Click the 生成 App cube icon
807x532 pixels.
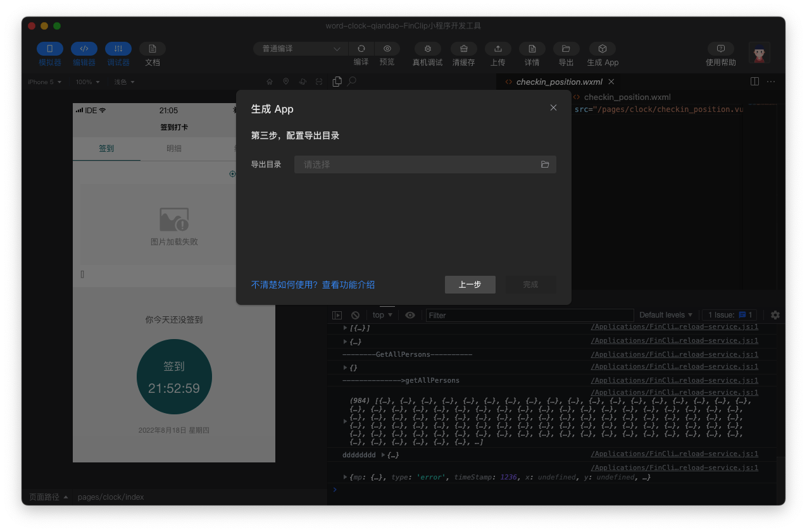coord(603,49)
